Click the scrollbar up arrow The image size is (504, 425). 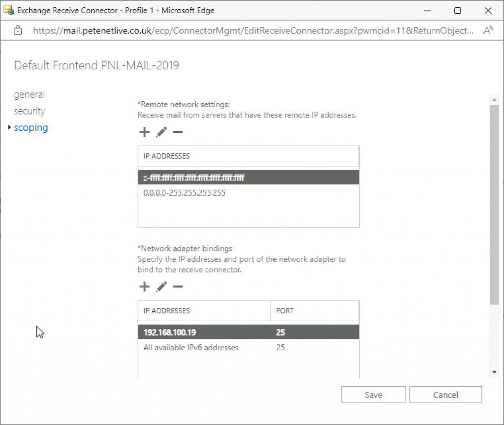[495, 99]
